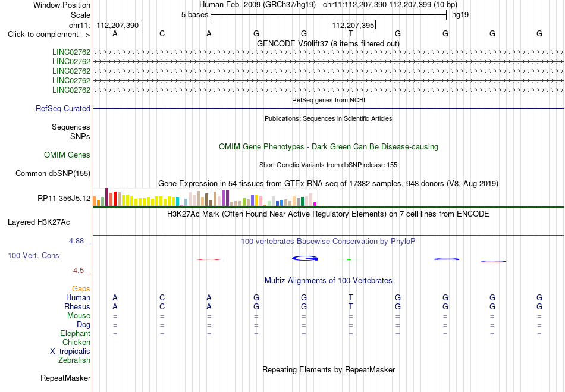Click the -4.5 PhyloP lower scale value
Image resolution: width=565 pixels, height=392 pixels.
77,271
